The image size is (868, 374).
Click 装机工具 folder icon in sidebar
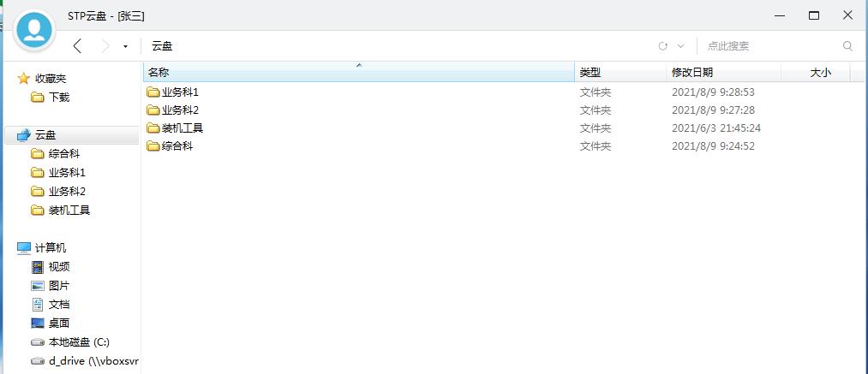[x=38, y=211]
